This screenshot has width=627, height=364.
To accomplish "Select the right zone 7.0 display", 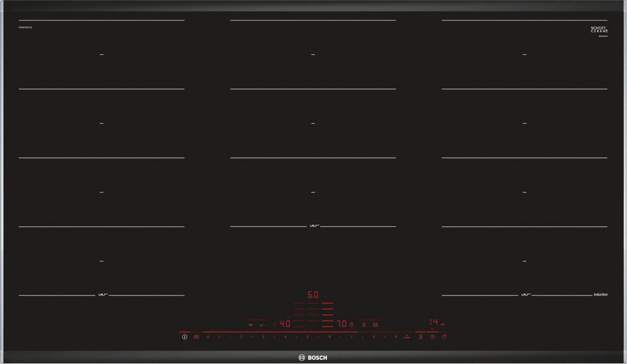I will [341, 324].
